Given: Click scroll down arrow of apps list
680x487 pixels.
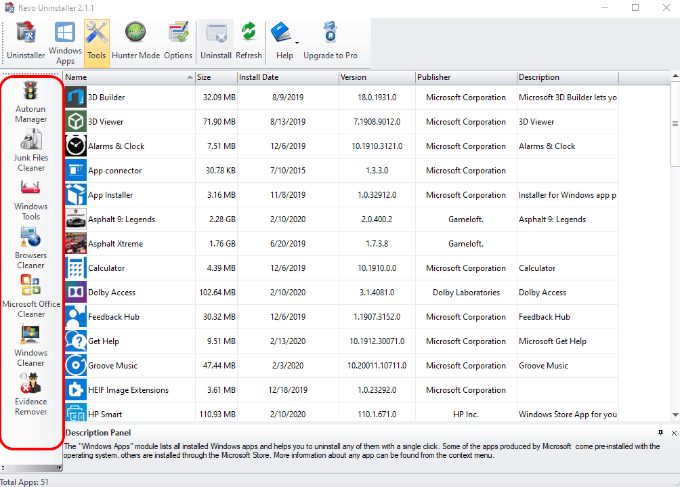Looking at the screenshot, I should pyautogui.click(x=675, y=415).
